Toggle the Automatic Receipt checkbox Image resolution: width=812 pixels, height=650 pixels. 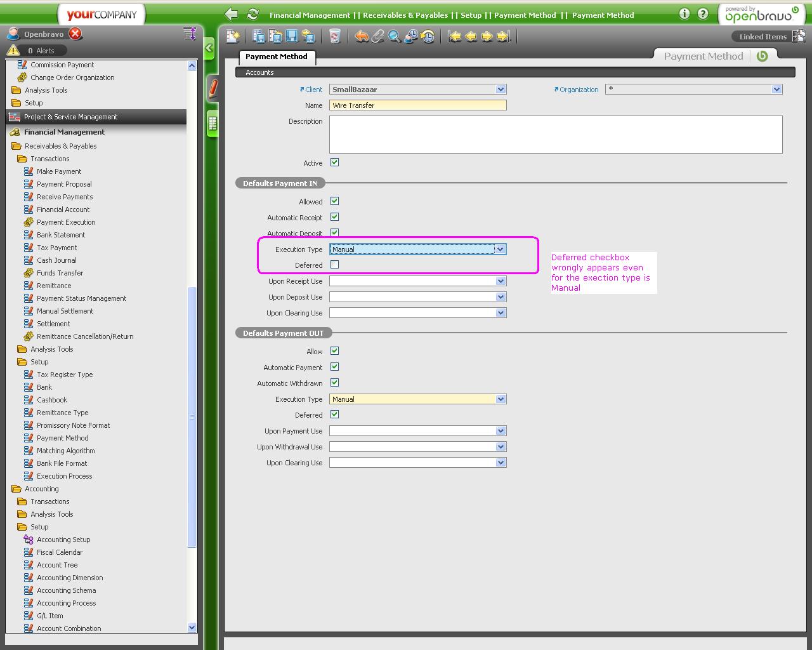click(334, 217)
